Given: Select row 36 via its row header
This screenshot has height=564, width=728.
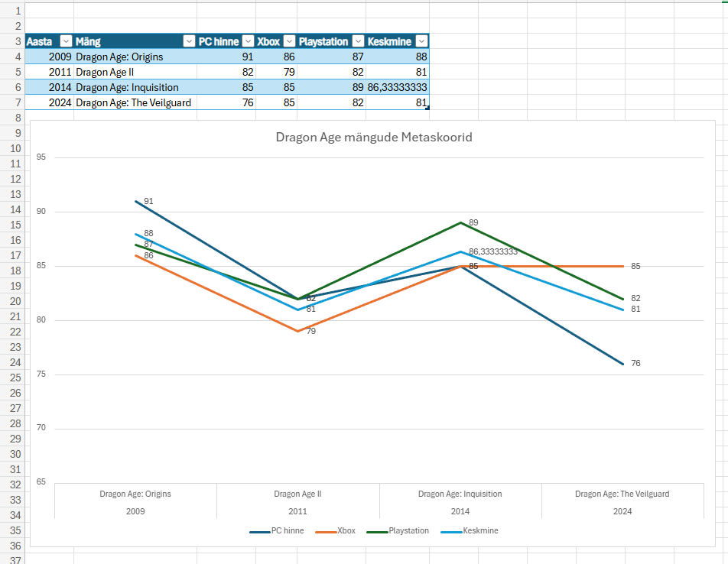Looking at the screenshot, I should pos(12,546).
